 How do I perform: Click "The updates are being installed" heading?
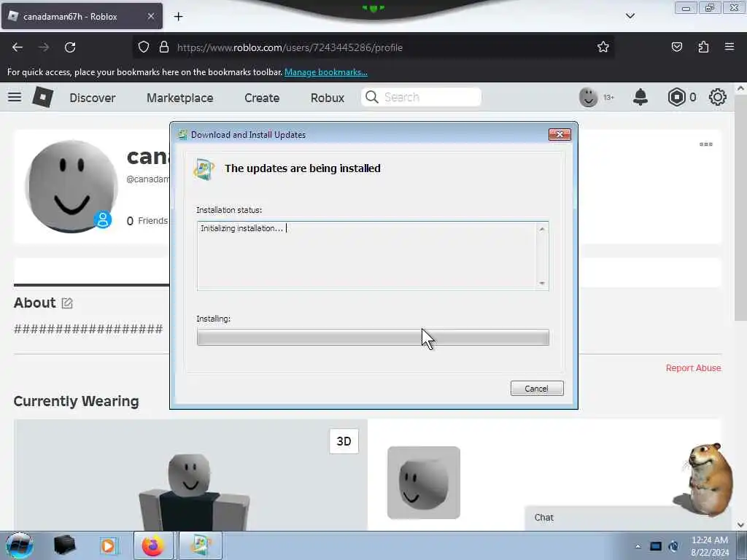303,168
